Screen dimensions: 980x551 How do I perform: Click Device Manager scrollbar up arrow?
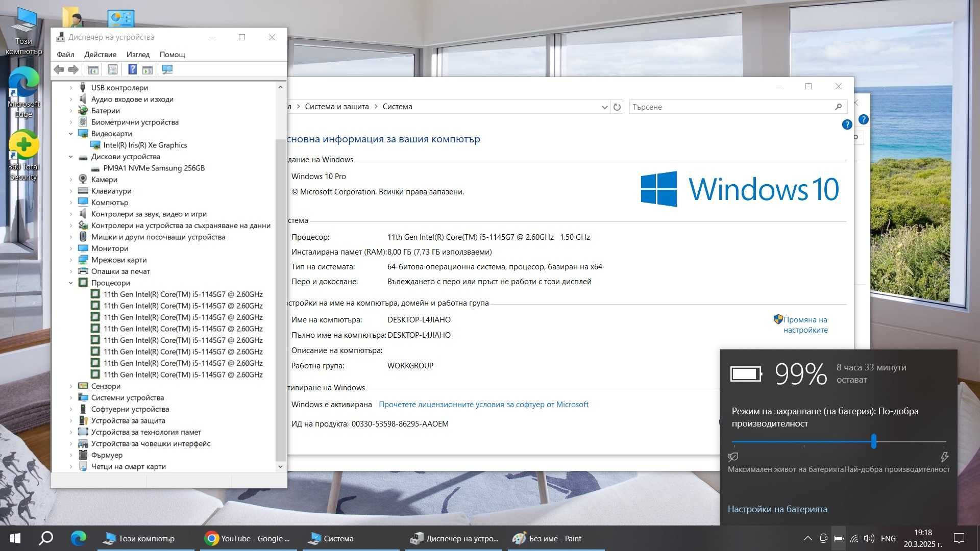(280, 87)
